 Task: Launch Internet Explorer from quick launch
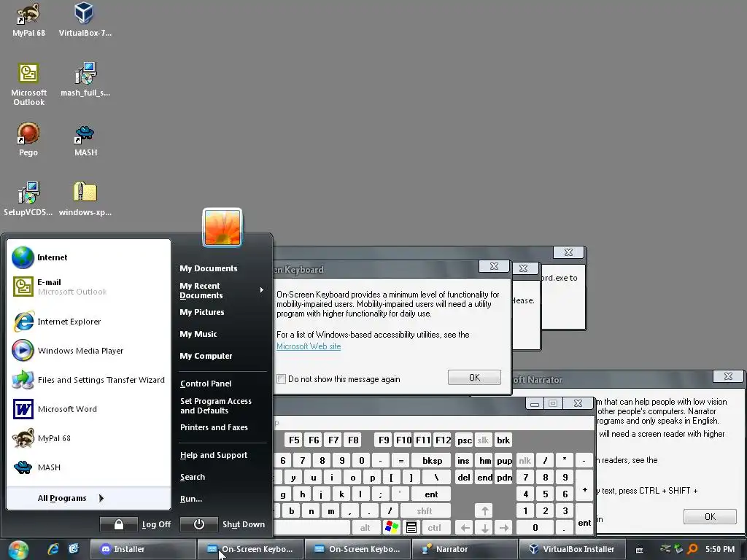[53, 549]
